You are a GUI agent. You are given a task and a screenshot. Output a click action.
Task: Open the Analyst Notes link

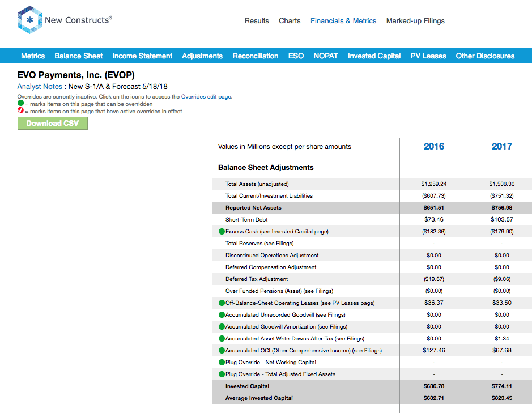[40, 87]
